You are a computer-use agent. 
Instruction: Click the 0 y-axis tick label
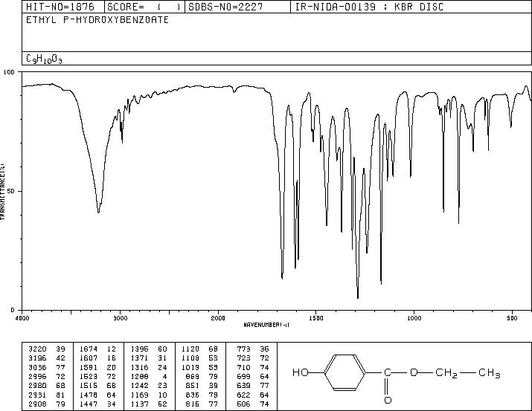click(13, 310)
